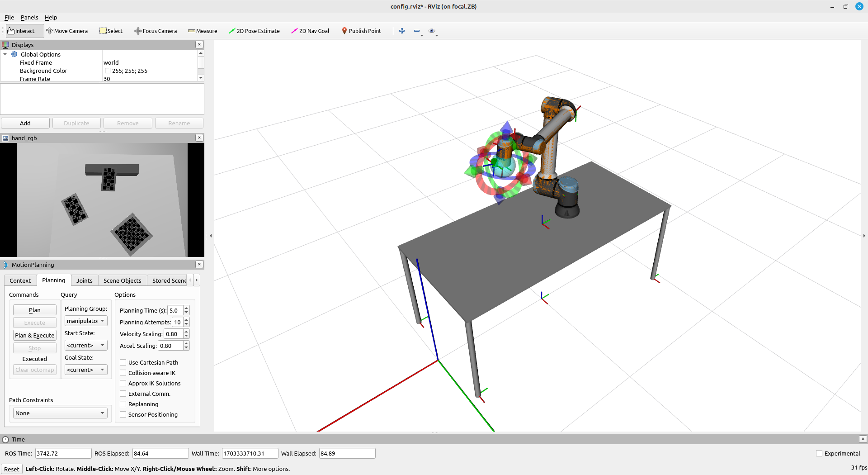The image size is (868, 475).
Task: Open the Panels menu
Action: point(29,17)
